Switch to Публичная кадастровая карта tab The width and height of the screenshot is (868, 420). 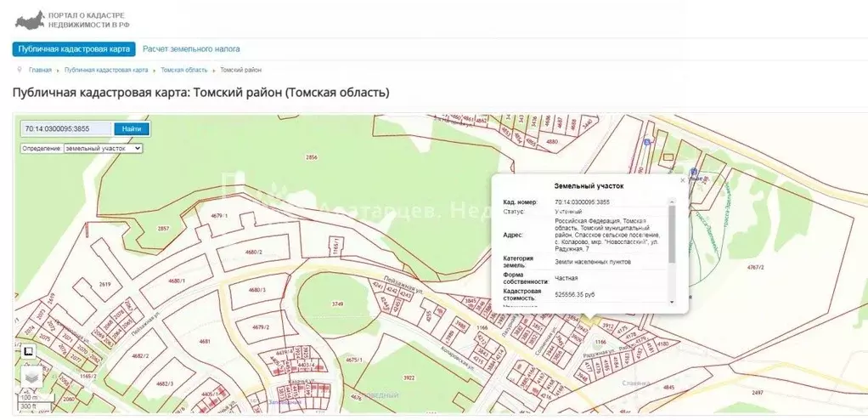pos(74,48)
